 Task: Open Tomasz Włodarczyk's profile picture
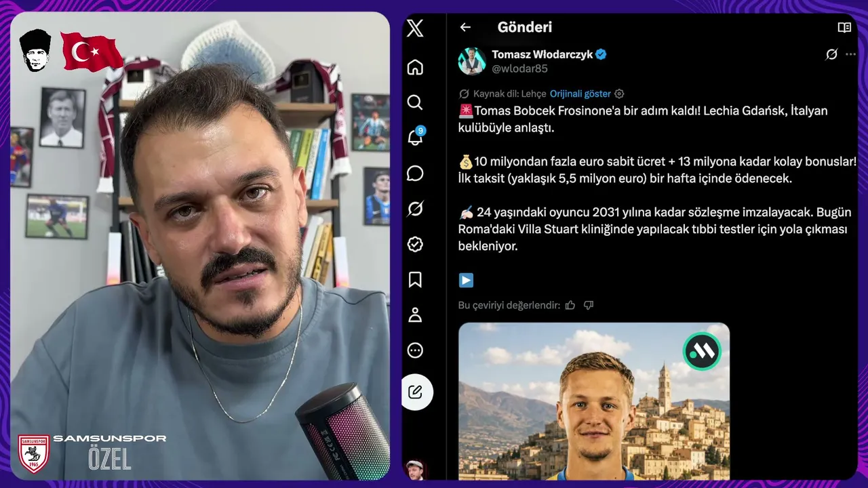[472, 61]
